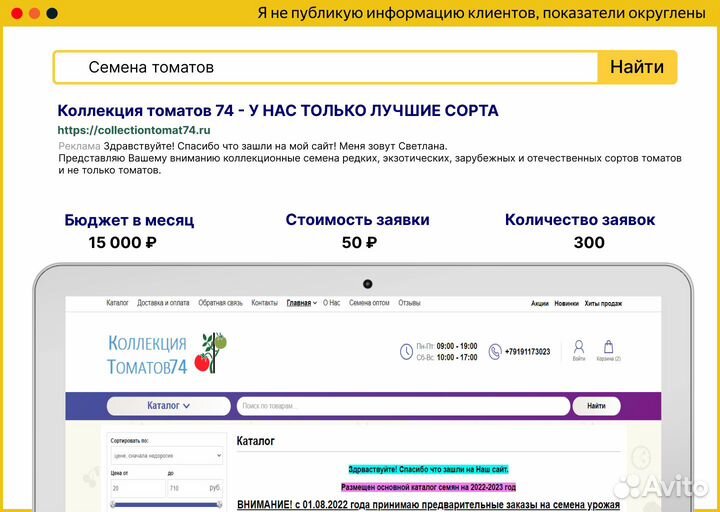Click the Коллекция Томатов74 site logo
The image size is (720, 512).
167,353
